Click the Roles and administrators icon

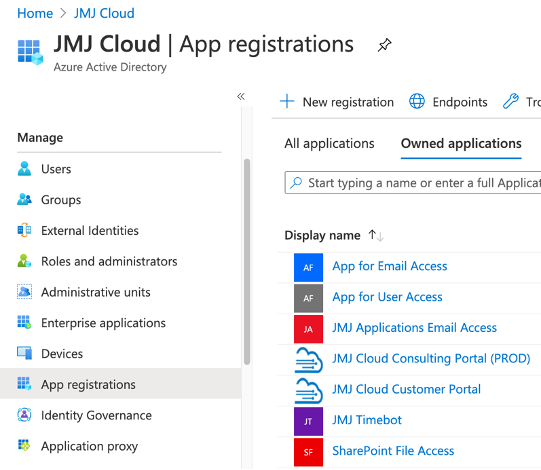pyautogui.click(x=24, y=261)
